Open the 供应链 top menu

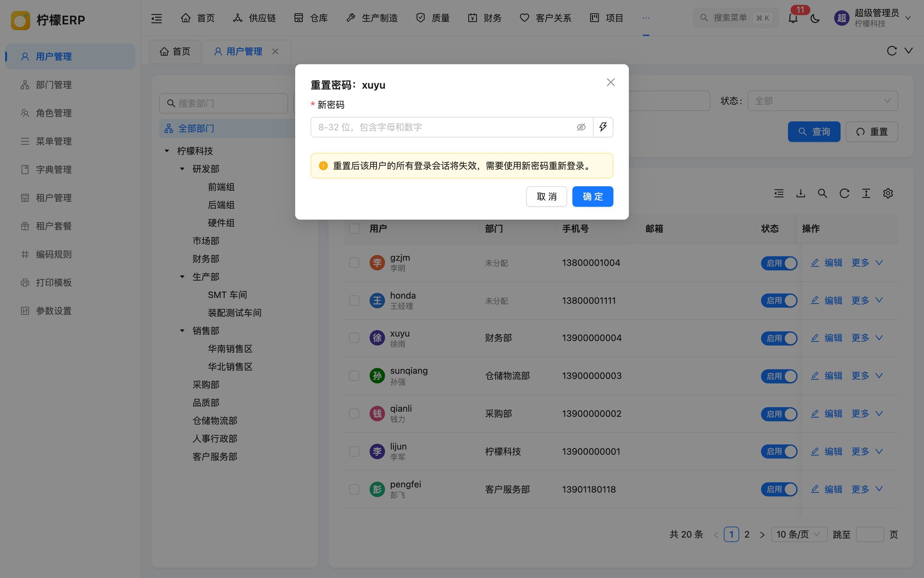254,18
